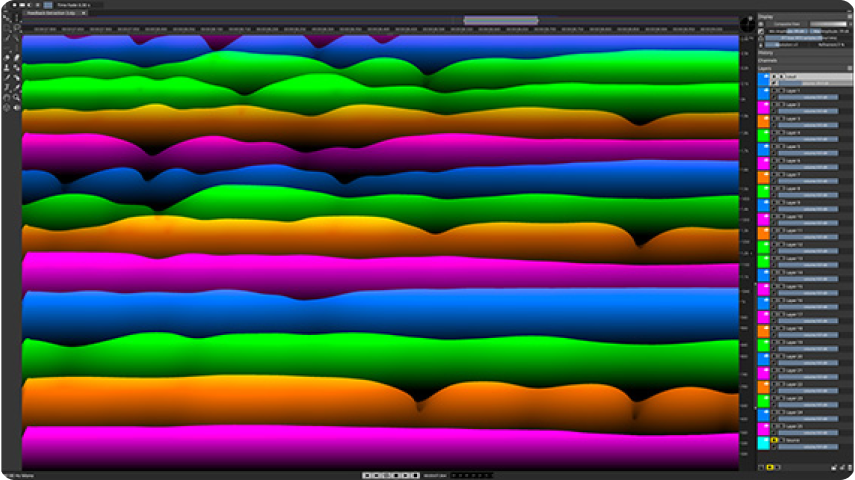Select the clone stamp tool
855x480 pixels.
click(x=7, y=67)
